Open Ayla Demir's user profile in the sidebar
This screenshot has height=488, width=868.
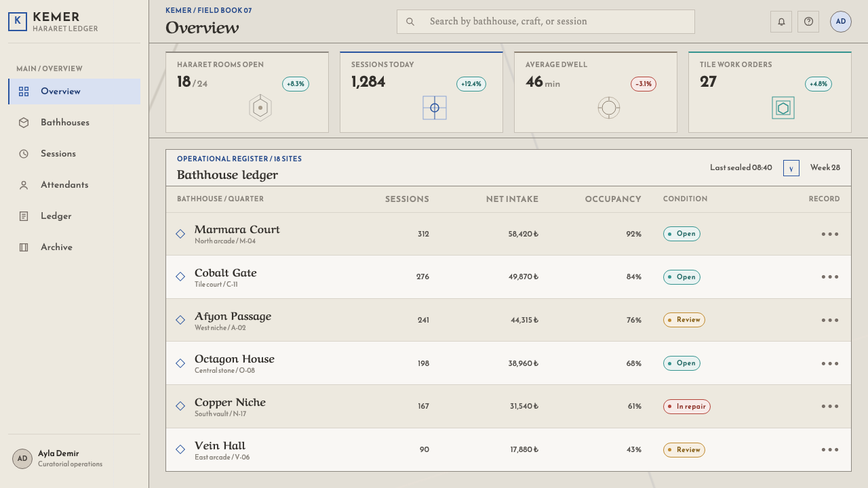[x=74, y=459]
